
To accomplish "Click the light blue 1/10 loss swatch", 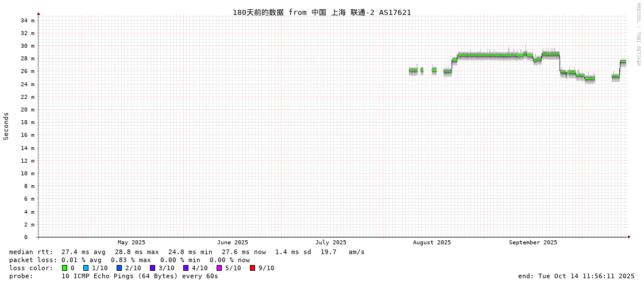I will pos(86,268).
